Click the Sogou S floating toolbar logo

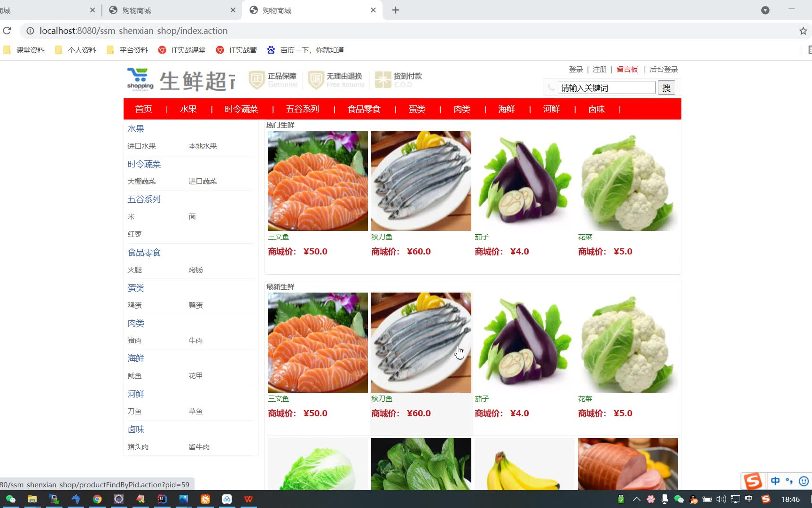(753, 481)
